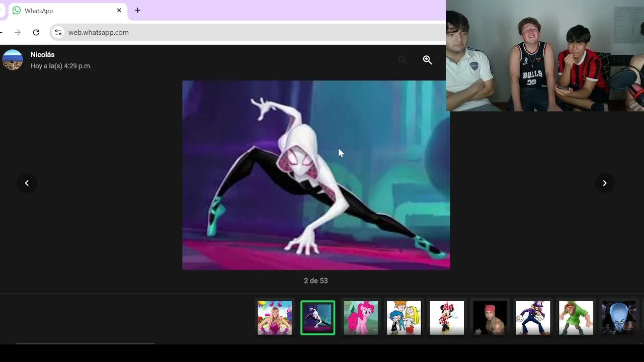Screen dimensions: 644x362
Task: Select the Minnie Mouse thumbnail
Action: coord(447,318)
